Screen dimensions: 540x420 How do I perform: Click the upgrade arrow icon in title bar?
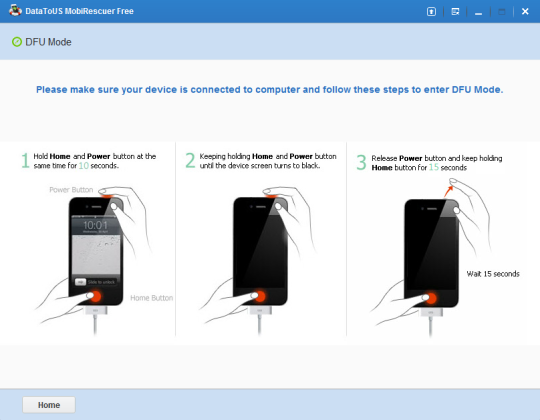(x=431, y=12)
